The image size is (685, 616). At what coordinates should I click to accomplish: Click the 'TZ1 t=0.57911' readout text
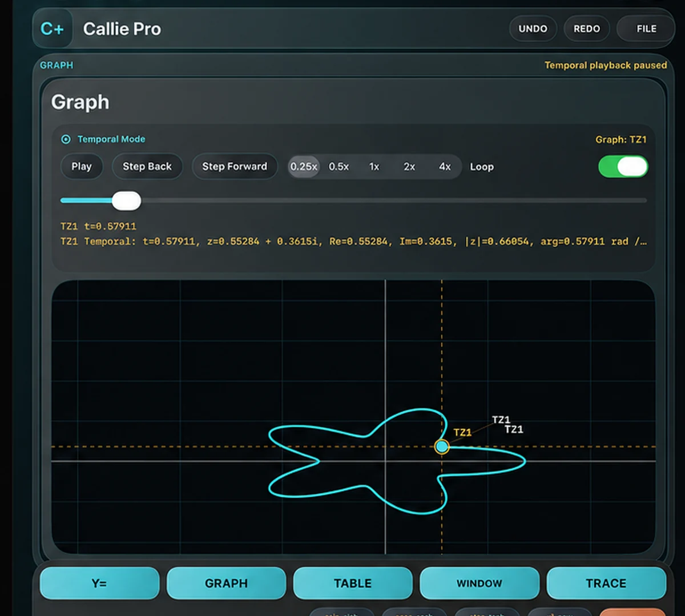pos(98,226)
